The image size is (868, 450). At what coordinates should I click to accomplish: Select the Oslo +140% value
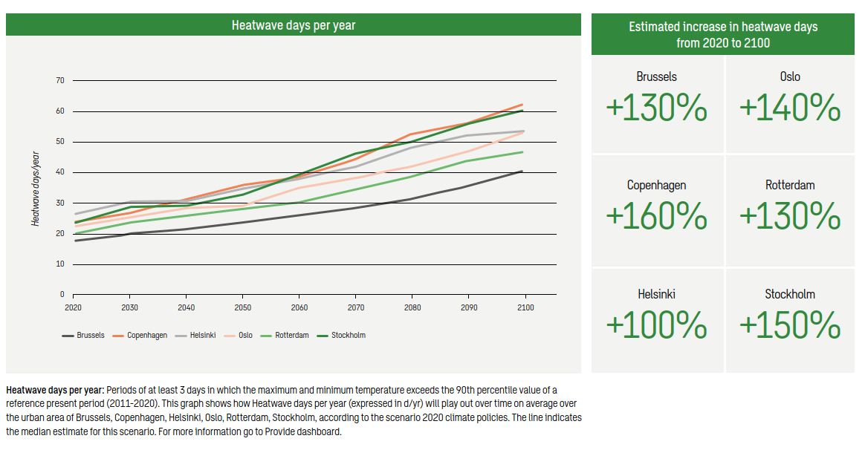(x=790, y=109)
